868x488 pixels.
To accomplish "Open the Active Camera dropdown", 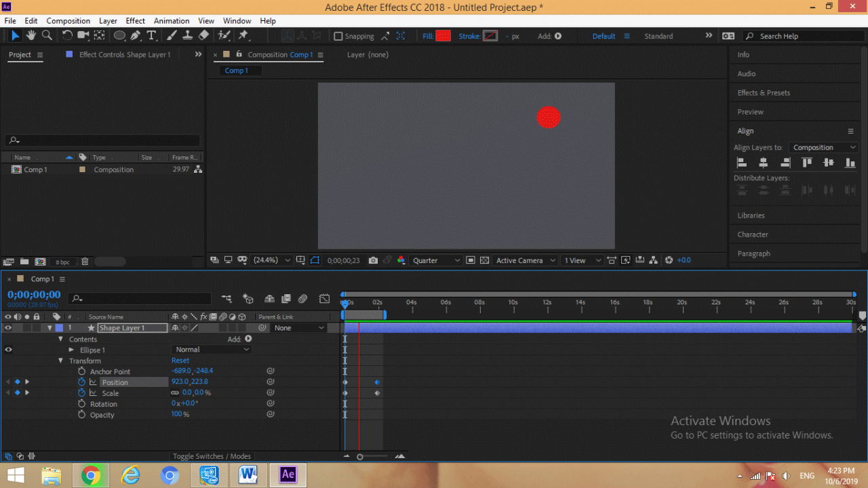I will click(x=524, y=260).
